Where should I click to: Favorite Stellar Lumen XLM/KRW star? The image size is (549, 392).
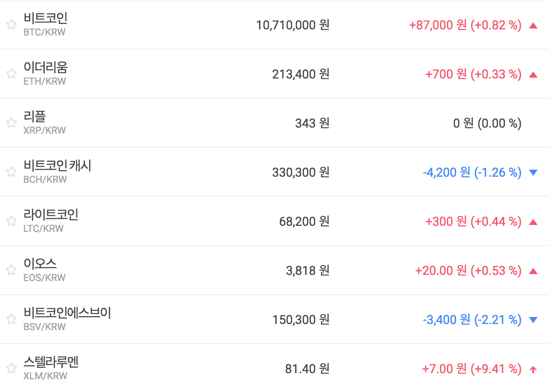tap(11, 368)
